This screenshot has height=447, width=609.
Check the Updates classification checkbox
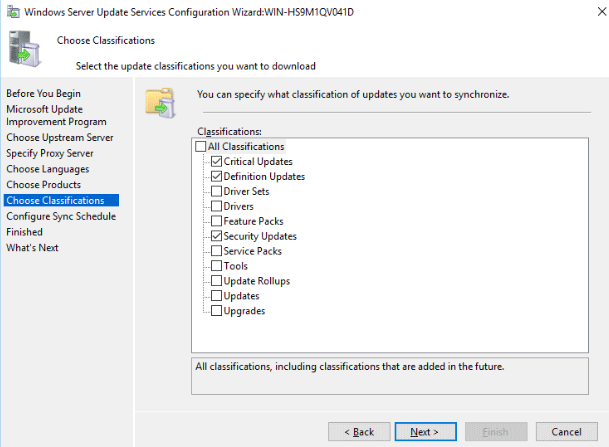click(x=216, y=296)
